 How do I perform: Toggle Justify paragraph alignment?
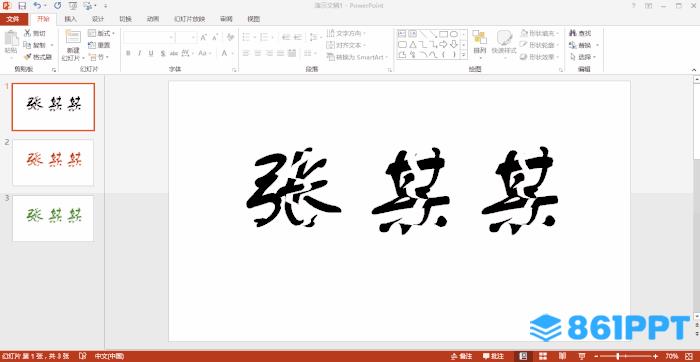point(280,53)
